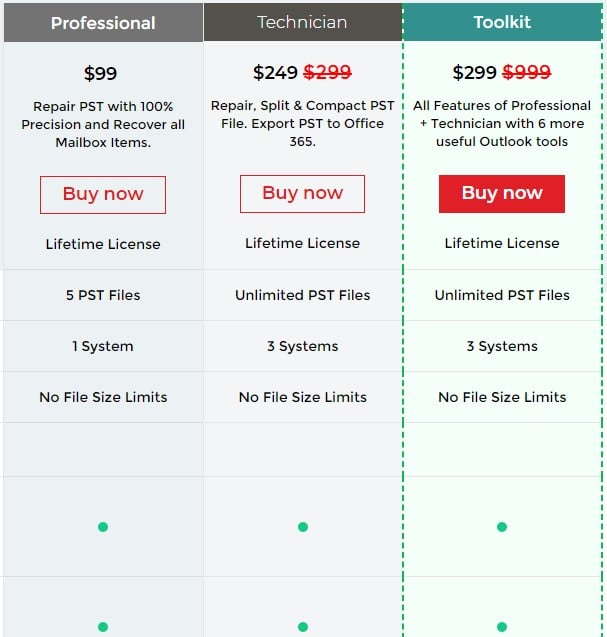Click the crossed-out $299 Technician price
607x637 pixels.
pos(327,73)
